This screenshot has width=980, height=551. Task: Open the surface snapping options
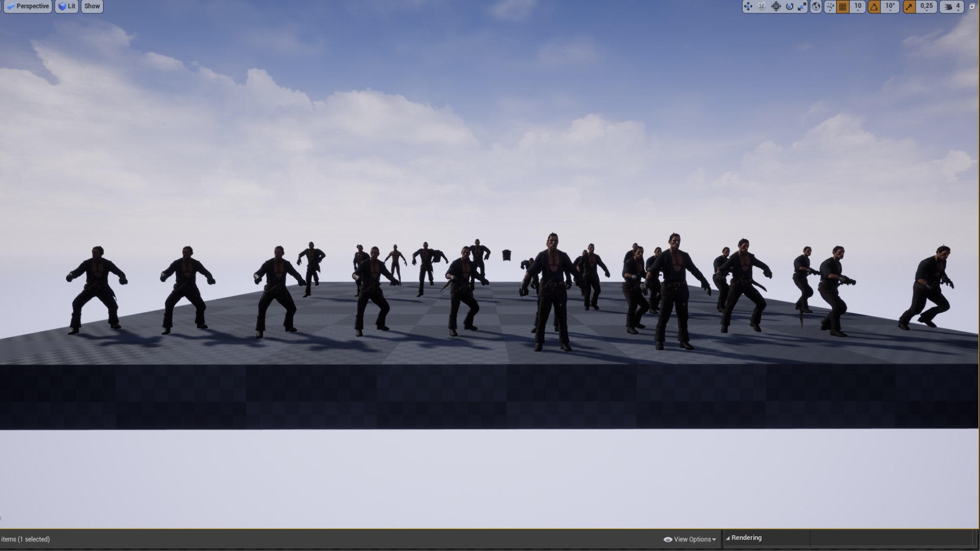(830, 6)
